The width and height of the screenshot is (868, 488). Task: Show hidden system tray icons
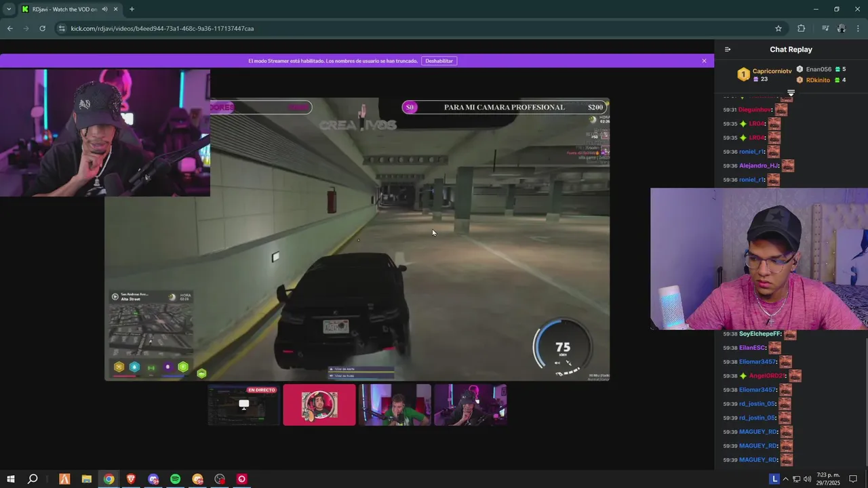(786, 479)
